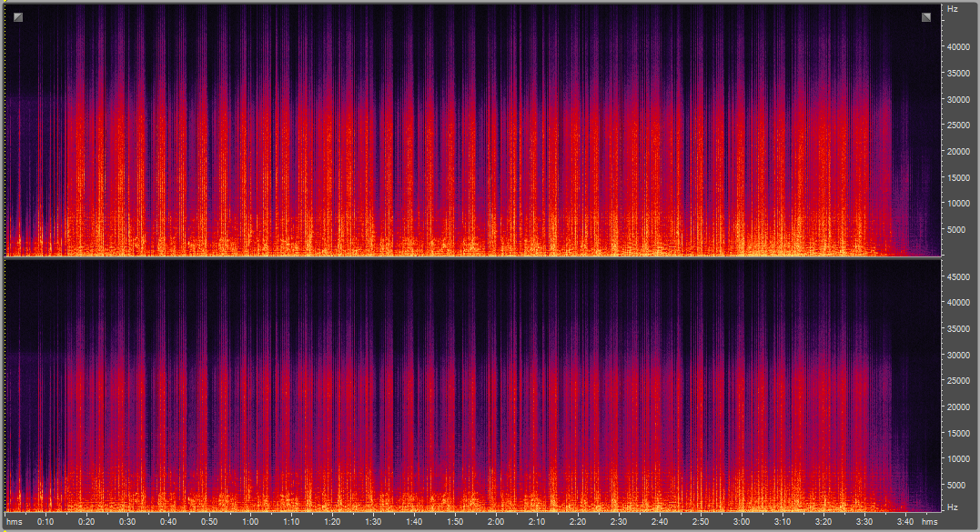The height and width of the screenshot is (532, 980).
Task: Select 5000 on the upper channel frequency scale
Action: (x=956, y=230)
